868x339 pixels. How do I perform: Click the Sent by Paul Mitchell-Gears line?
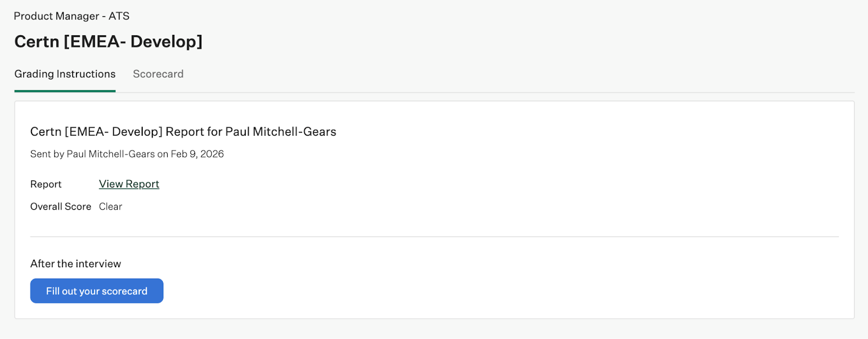(127, 154)
